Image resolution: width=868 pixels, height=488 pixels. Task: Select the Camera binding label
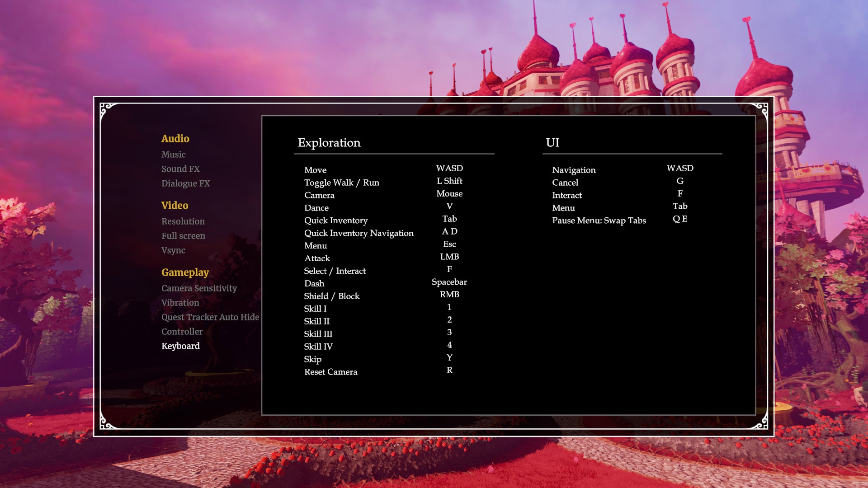pyautogui.click(x=319, y=195)
